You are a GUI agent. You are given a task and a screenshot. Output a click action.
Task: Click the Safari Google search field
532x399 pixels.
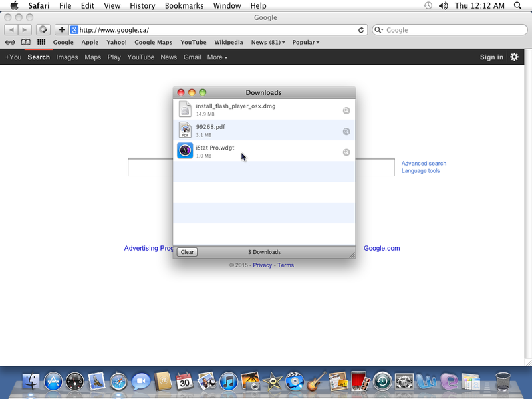pos(450,30)
